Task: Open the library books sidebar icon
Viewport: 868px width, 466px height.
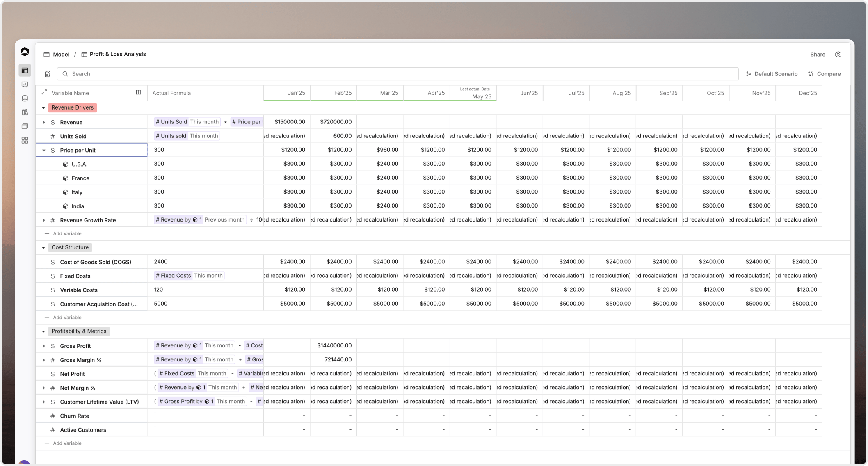Action: [x=25, y=112]
